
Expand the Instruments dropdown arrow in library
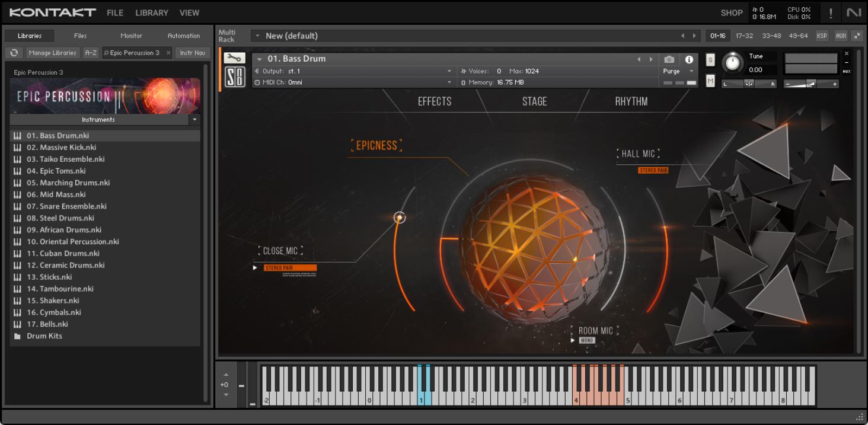(x=194, y=120)
